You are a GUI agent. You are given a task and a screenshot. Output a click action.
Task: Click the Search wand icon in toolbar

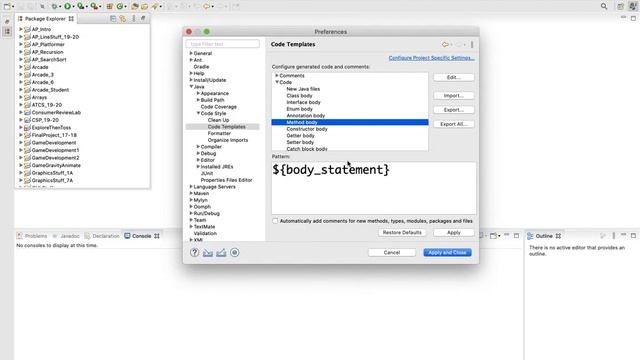point(155,6)
